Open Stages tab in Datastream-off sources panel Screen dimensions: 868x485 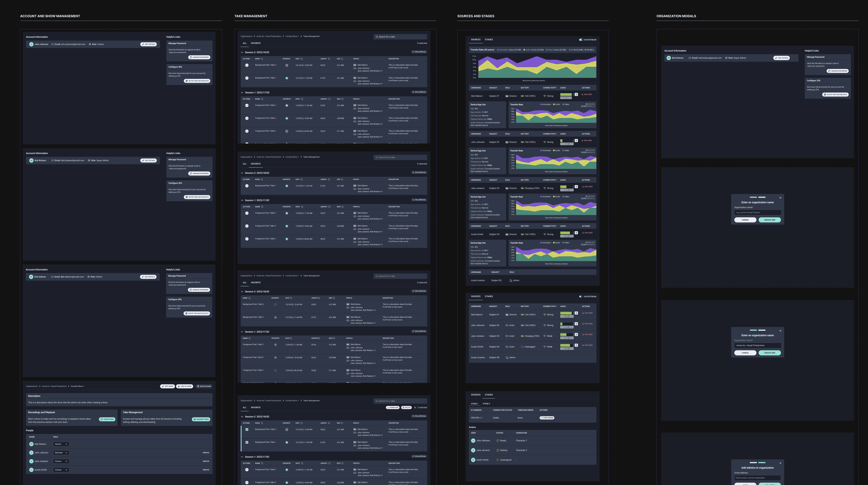489,297
